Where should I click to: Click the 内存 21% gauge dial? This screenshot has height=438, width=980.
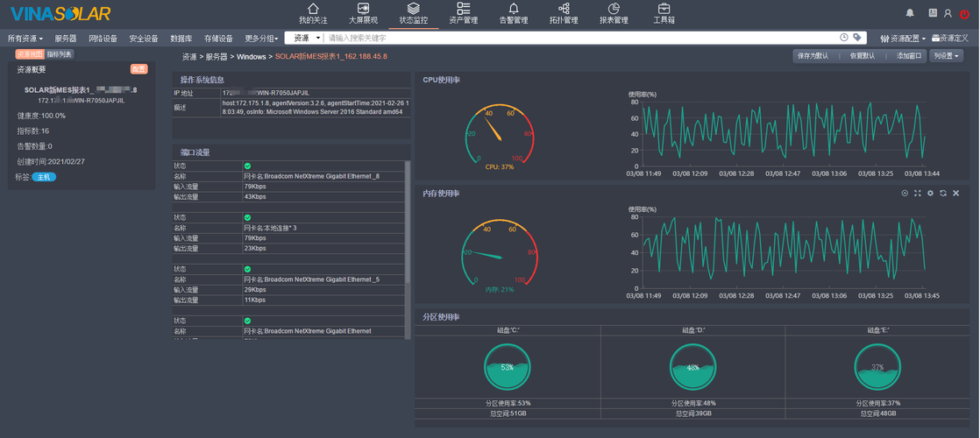pos(500,254)
